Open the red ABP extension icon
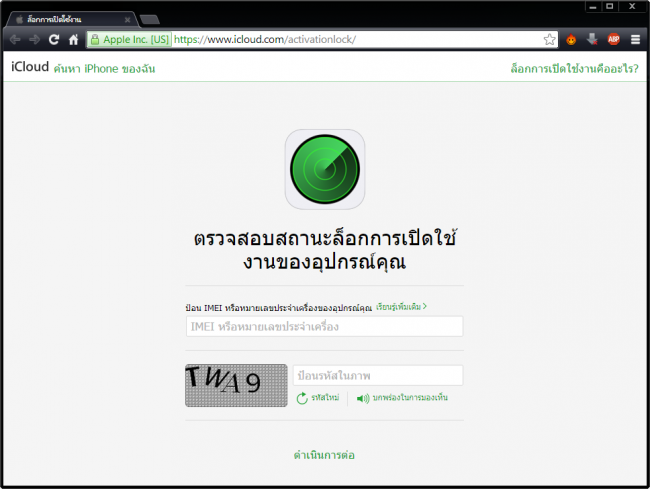 pos(614,39)
